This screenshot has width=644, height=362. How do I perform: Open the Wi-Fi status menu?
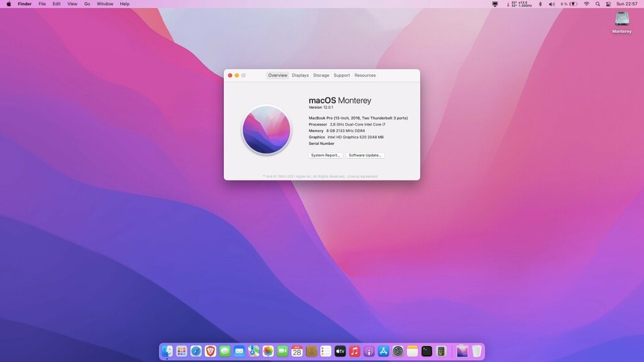586,4
